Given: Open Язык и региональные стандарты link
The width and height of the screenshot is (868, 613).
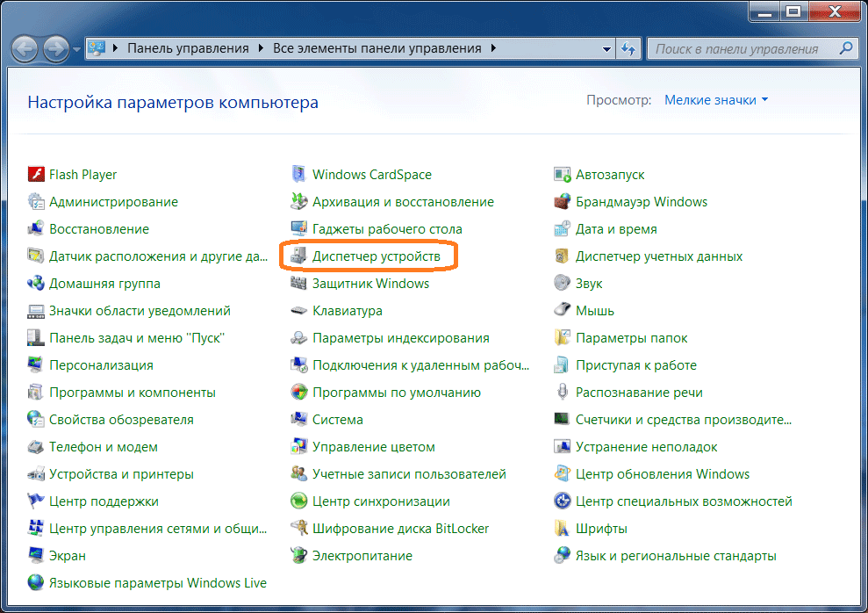Looking at the screenshot, I should pyautogui.click(x=676, y=555).
